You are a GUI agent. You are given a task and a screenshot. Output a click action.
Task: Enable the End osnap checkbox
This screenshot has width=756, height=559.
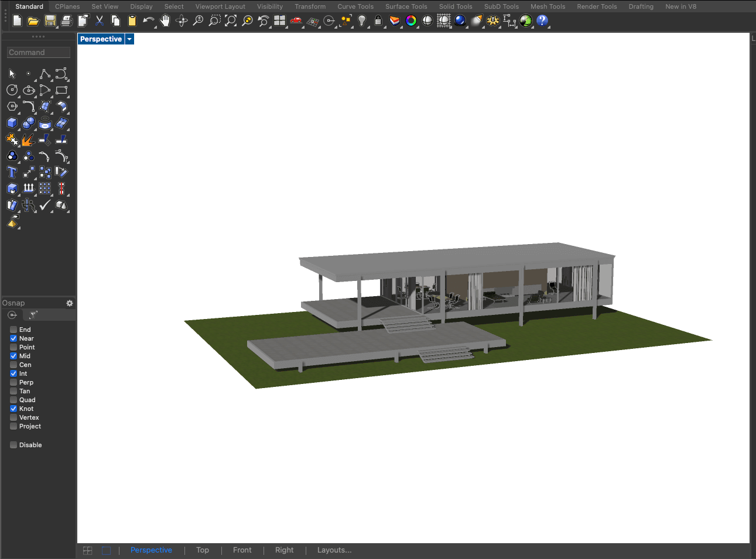coord(13,330)
